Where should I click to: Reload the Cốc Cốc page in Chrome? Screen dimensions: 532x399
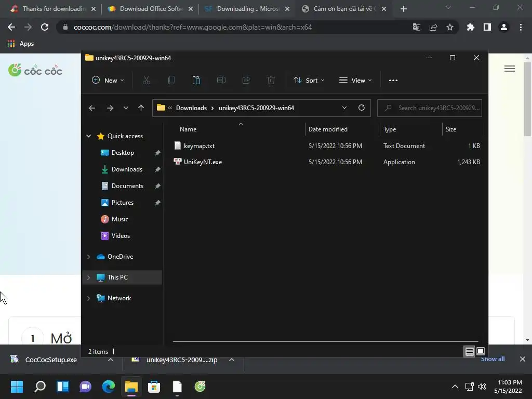(x=45, y=27)
